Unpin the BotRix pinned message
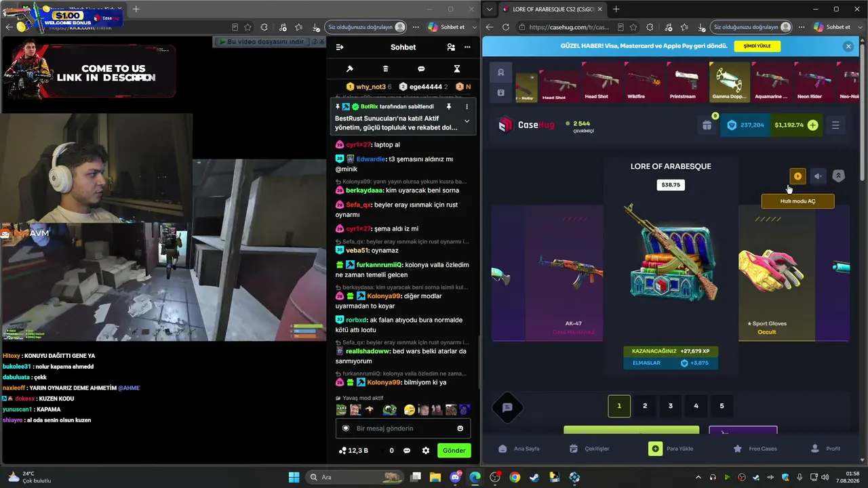868x488 pixels. [448, 107]
